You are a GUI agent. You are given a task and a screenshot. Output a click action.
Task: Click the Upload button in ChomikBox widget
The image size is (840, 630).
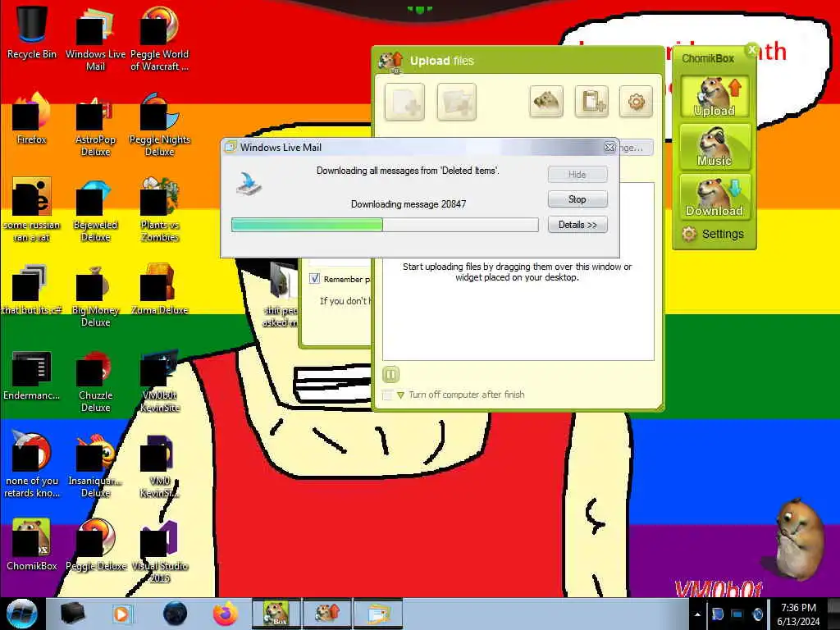[x=714, y=97]
